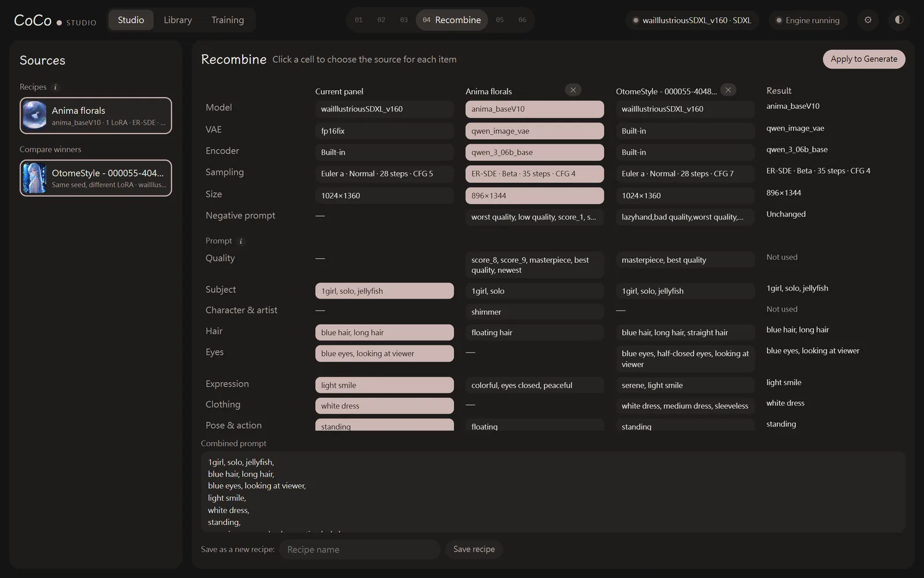924x578 pixels.
Task: Click the Save recipe button
Action: 474,549
